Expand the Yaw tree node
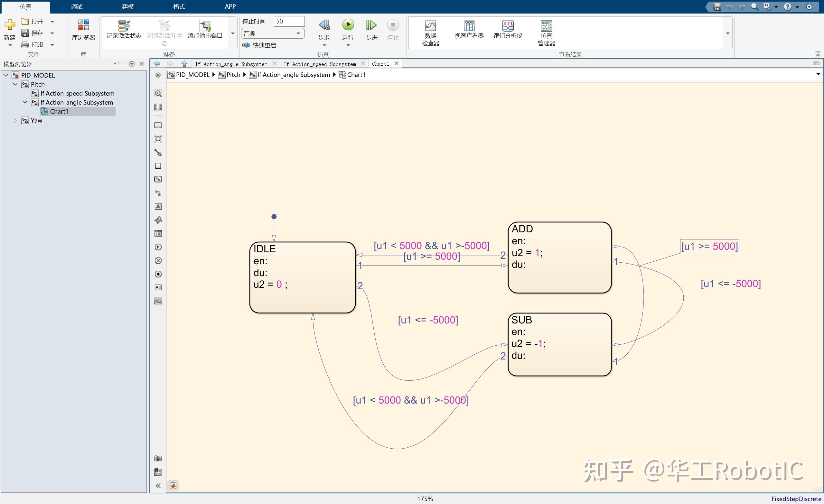 [15, 120]
